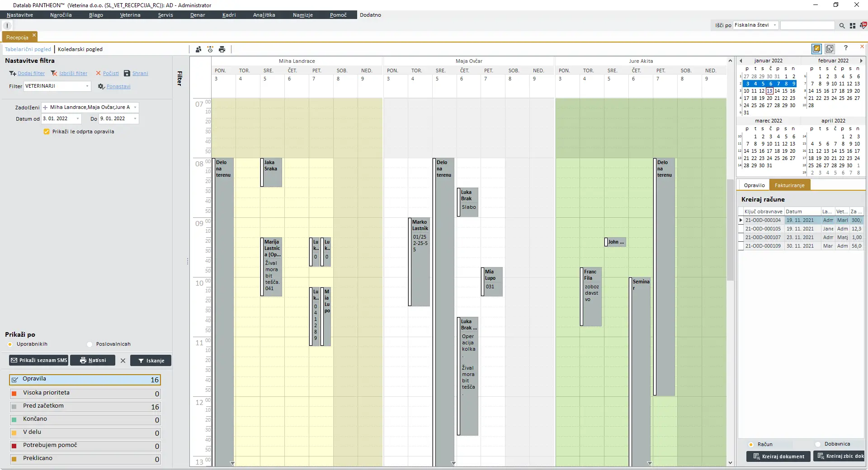Image resolution: width=868 pixels, height=470 pixels.
Task: Click the X icon next to Natisni
Action: coord(123,361)
